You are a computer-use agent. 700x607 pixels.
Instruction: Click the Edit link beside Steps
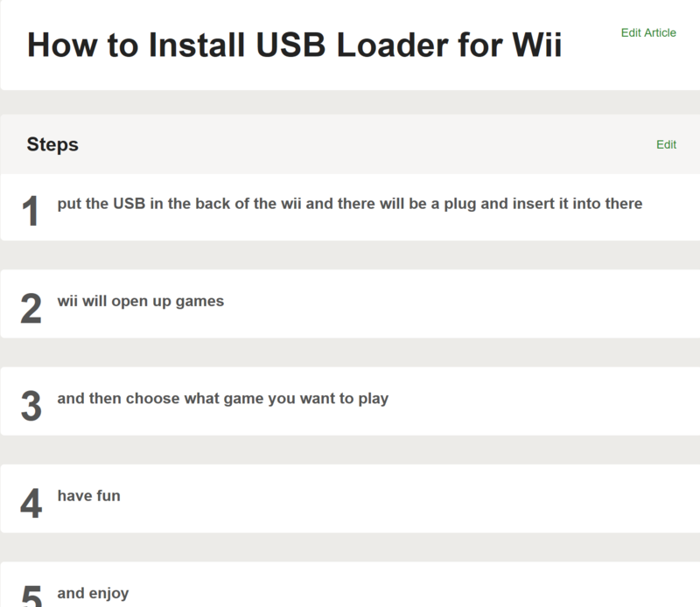tap(666, 144)
